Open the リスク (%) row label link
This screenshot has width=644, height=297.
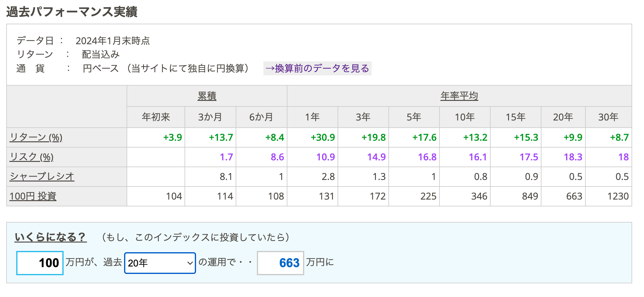pyautogui.click(x=31, y=157)
